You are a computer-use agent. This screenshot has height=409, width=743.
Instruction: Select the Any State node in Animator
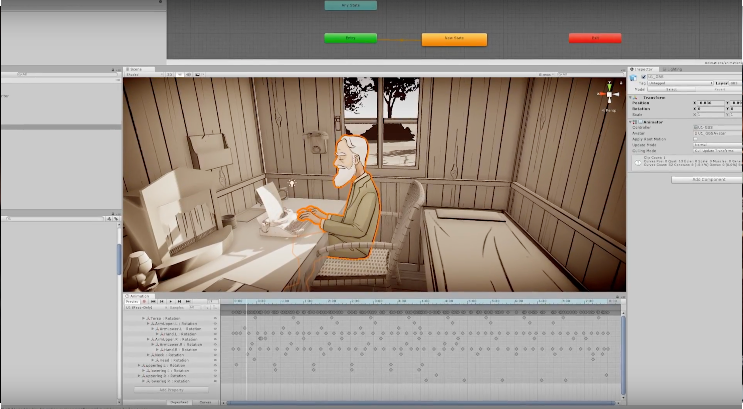click(351, 5)
